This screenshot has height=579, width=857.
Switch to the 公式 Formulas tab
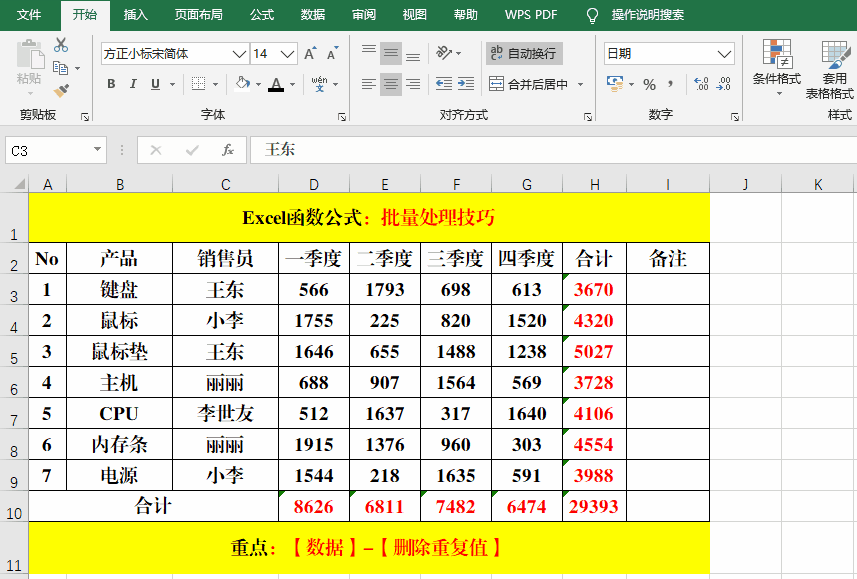[262, 15]
